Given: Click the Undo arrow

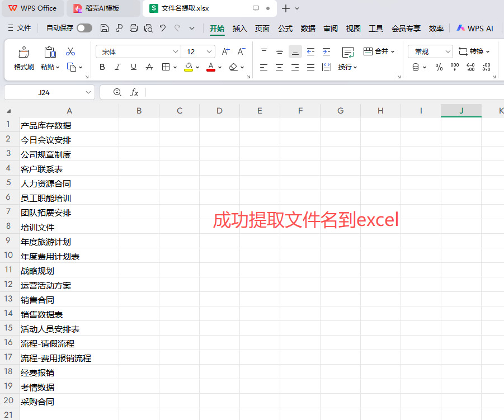Looking at the screenshot, I should click(x=163, y=28).
